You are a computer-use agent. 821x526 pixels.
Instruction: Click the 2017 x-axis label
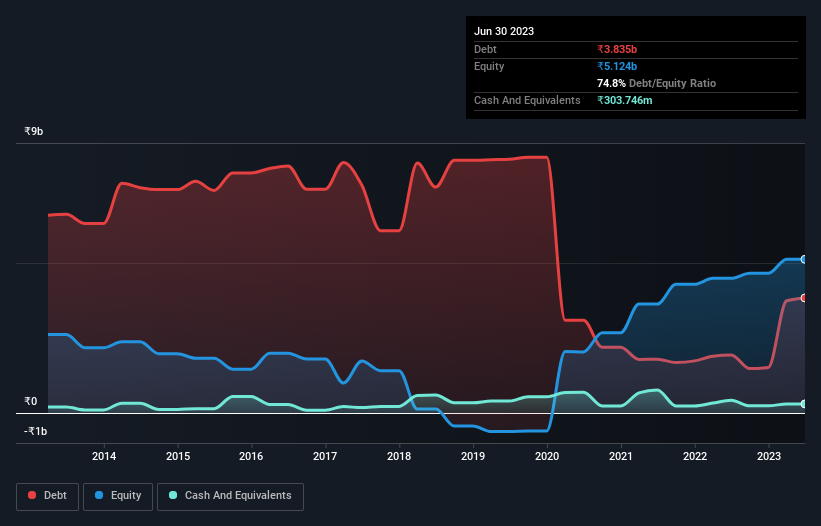[x=325, y=456]
